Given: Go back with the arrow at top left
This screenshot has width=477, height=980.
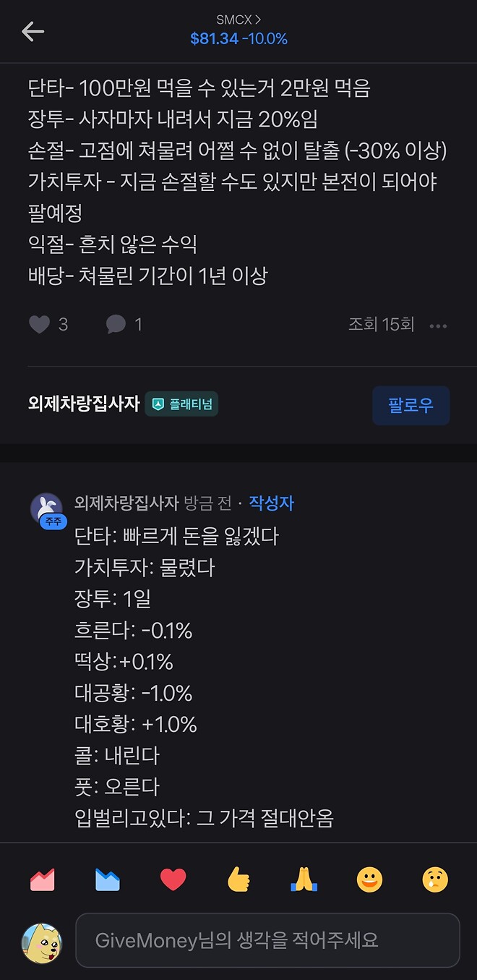Looking at the screenshot, I should (32, 32).
